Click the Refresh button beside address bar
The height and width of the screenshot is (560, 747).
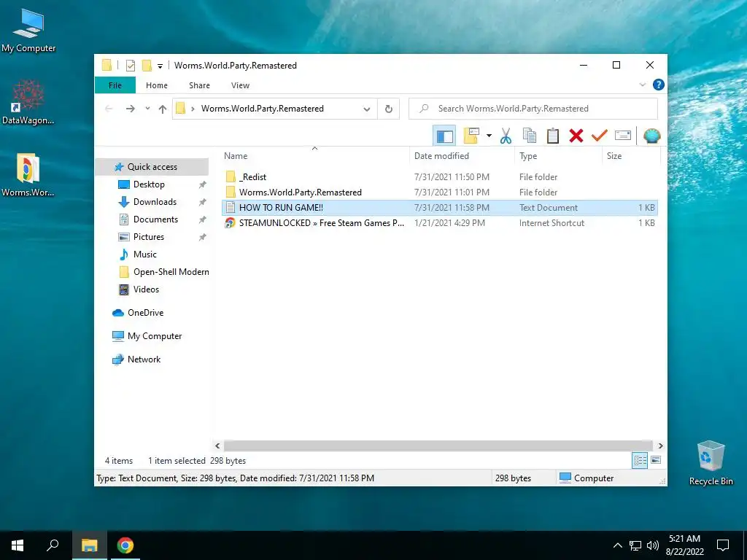pyautogui.click(x=389, y=109)
